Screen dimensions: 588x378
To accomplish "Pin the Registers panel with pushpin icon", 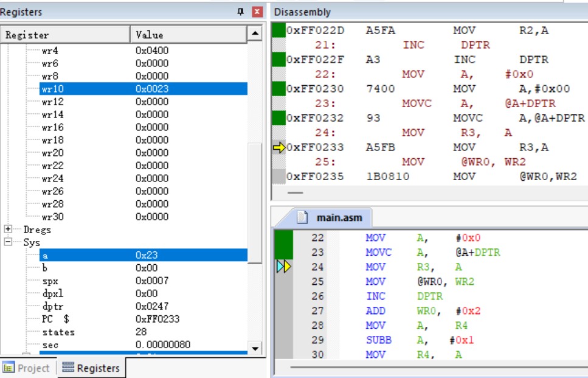I will 240,12.
